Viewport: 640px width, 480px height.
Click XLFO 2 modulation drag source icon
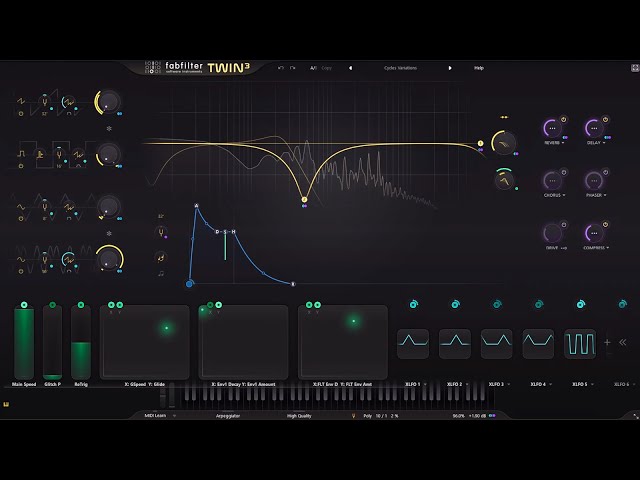click(x=456, y=304)
